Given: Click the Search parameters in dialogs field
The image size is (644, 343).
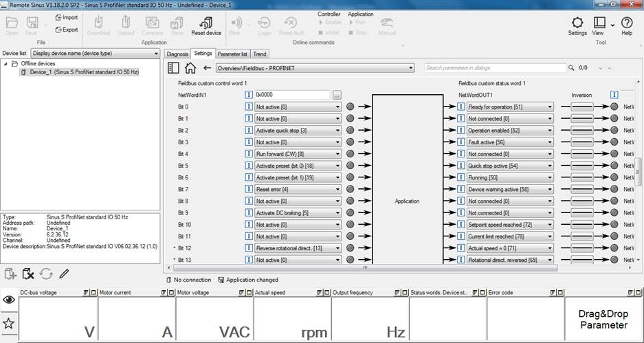Looking at the screenshot, I should point(494,68).
